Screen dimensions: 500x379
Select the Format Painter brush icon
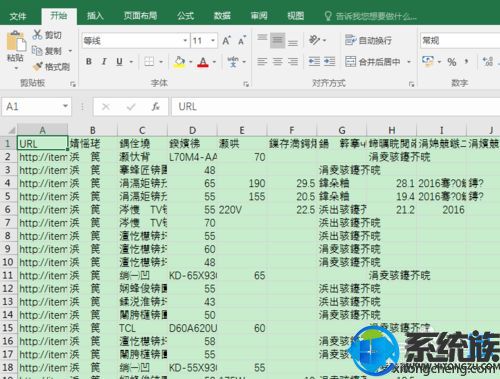[x=38, y=67]
